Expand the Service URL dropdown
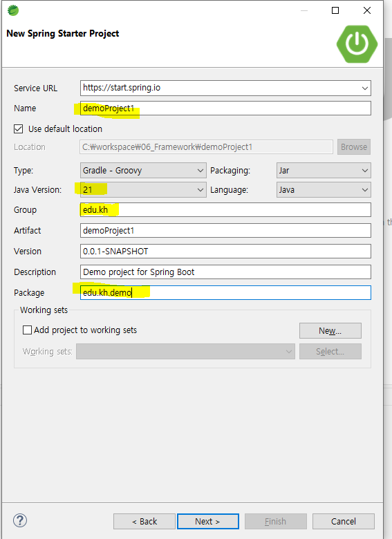Screen dimensions: 392x539 pyautogui.click(x=365, y=88)
